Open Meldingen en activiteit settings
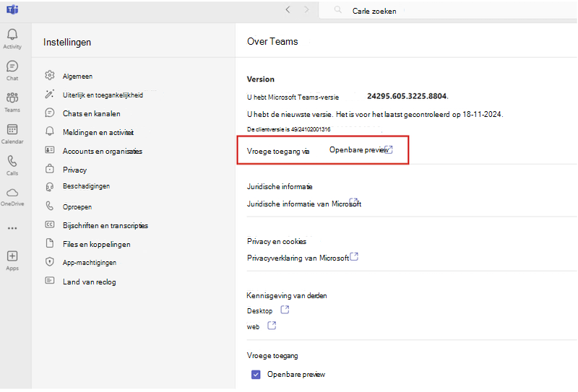This screenshot has width=578, height=392. [x=98, y=133]
